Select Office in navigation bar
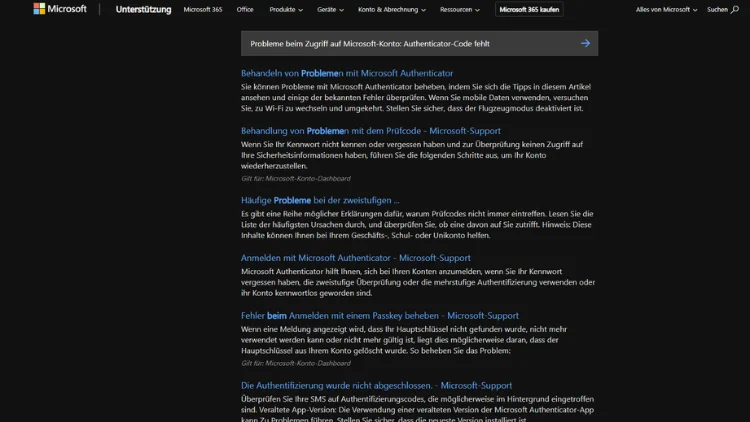Image resolution: width=750 pixels, height=422 pixels. pyautogui.click(x=245, y=9)
